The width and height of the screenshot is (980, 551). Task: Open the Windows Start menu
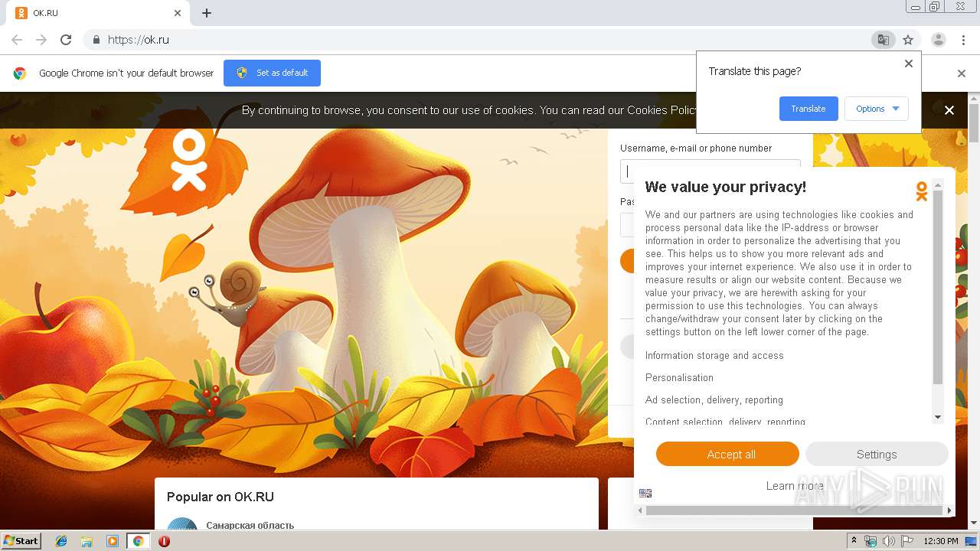point(21,541)
